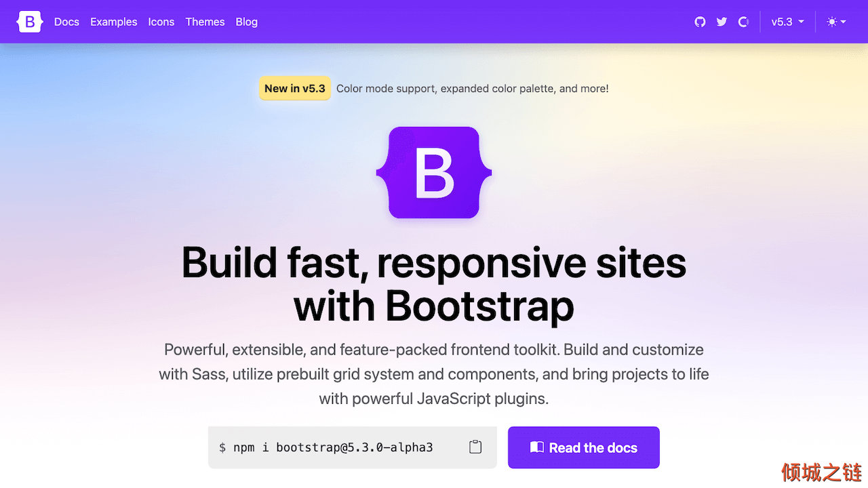The height and width of the screenshot is (488, 868).
Task: Open the GitHub icon link
Action: pos(700,22)
